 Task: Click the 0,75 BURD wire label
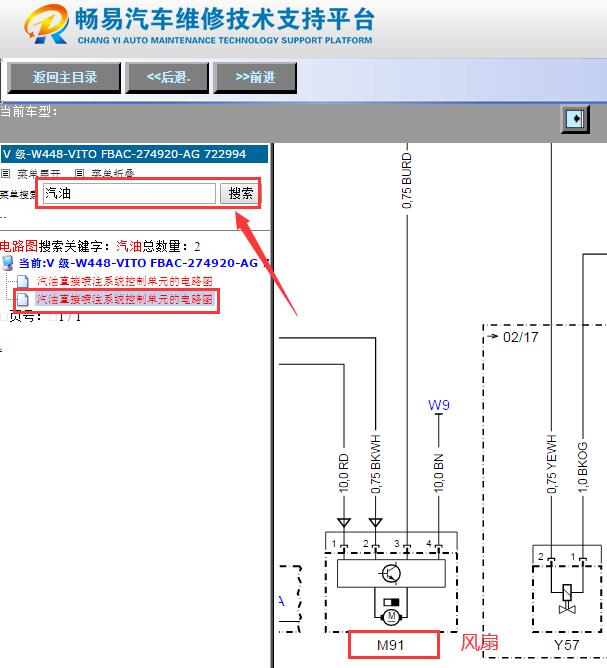point(407,181)
